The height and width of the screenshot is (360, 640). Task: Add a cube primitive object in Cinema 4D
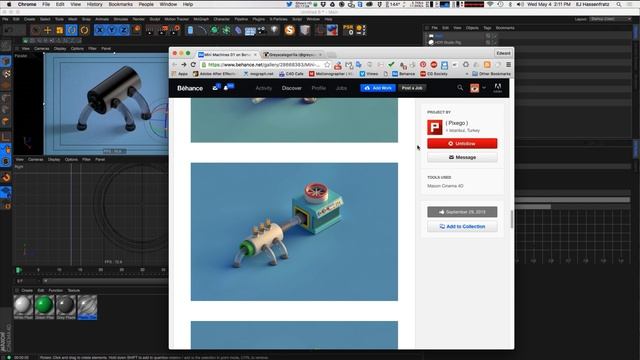(x=190, y=30)
